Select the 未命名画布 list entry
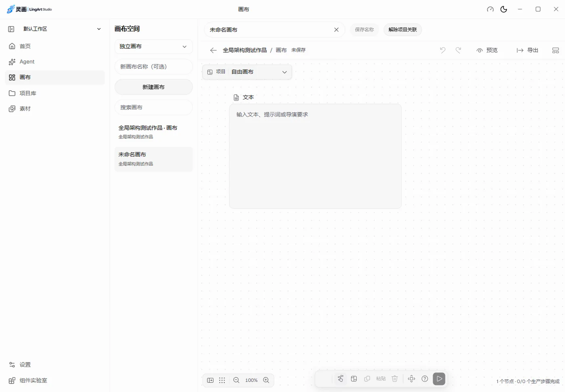Viewport: 565px width, 392px height. (153, 159)
